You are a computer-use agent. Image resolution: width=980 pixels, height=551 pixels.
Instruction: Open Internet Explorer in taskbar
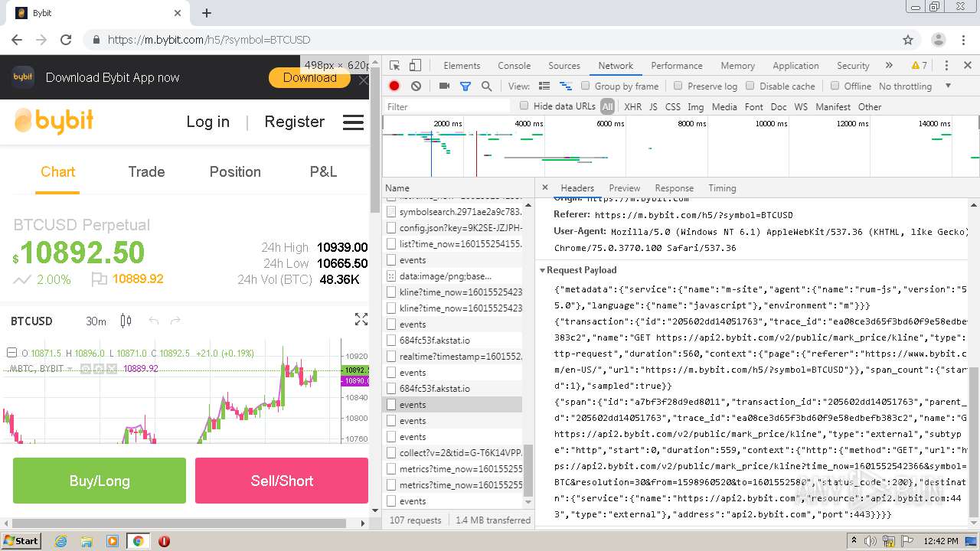(60, 541)
